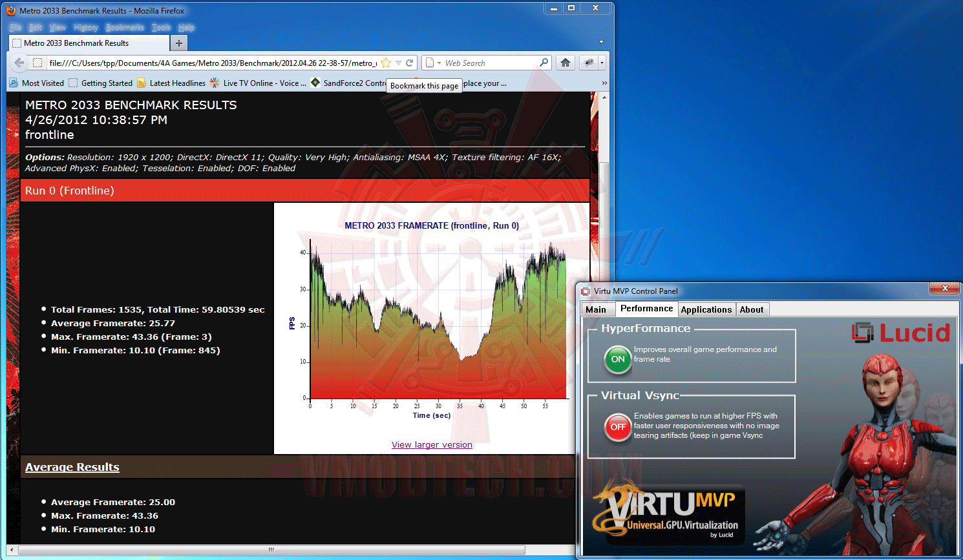Open the View larger version link

coord(432,444)
